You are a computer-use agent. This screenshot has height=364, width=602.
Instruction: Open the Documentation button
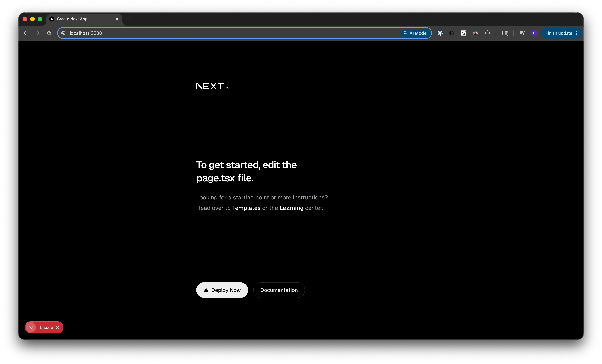click(279, 290)
